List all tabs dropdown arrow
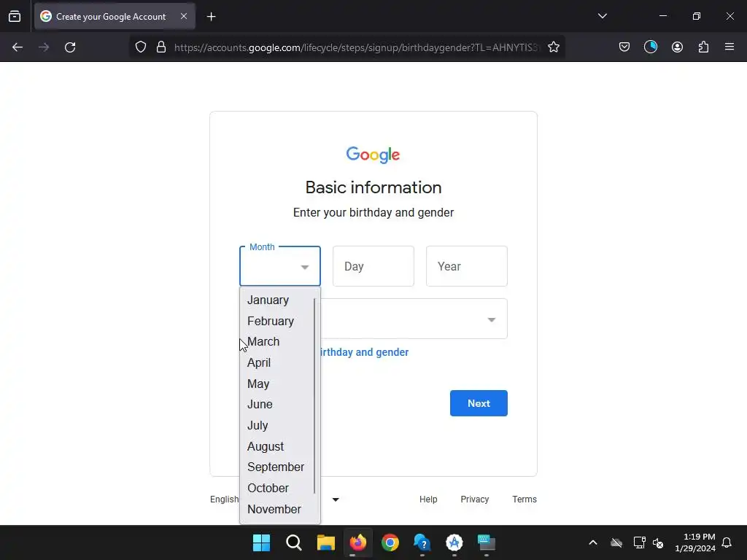 (602, 16)
